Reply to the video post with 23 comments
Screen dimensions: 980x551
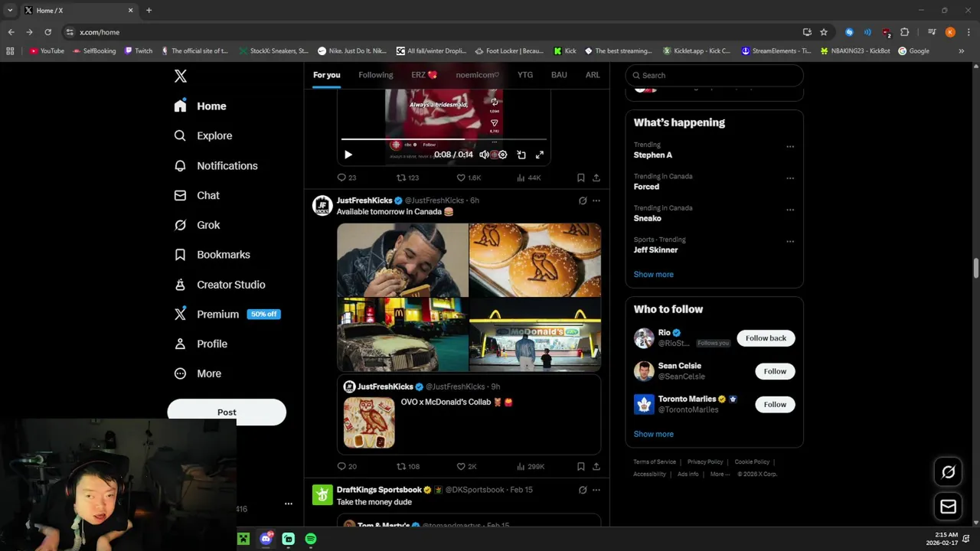[347, 178]
